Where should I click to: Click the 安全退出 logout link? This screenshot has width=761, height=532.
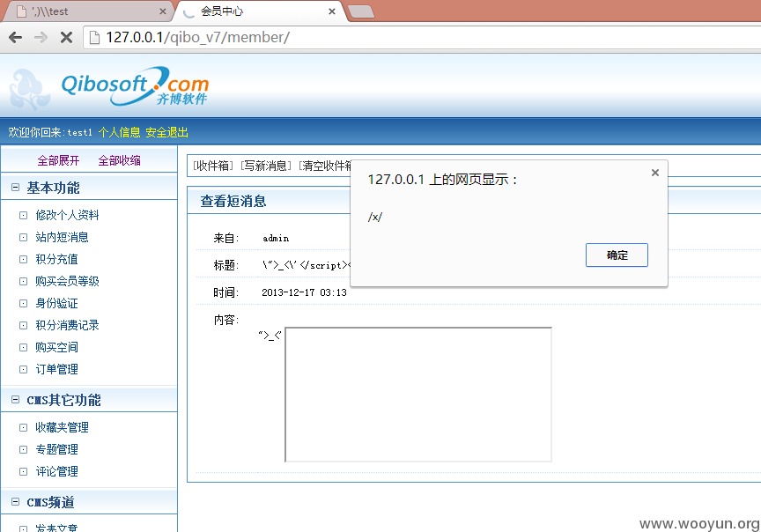click(167, 132)
